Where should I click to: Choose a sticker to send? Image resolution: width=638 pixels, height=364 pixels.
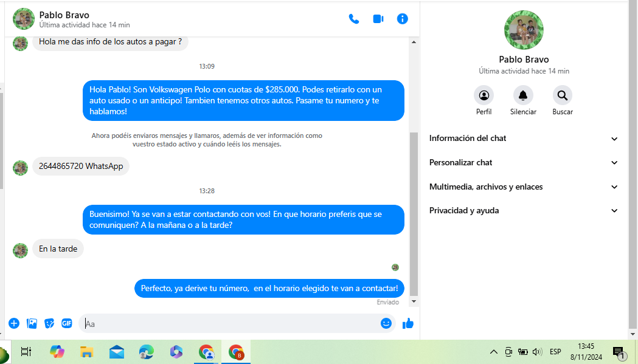coord(50,323)
